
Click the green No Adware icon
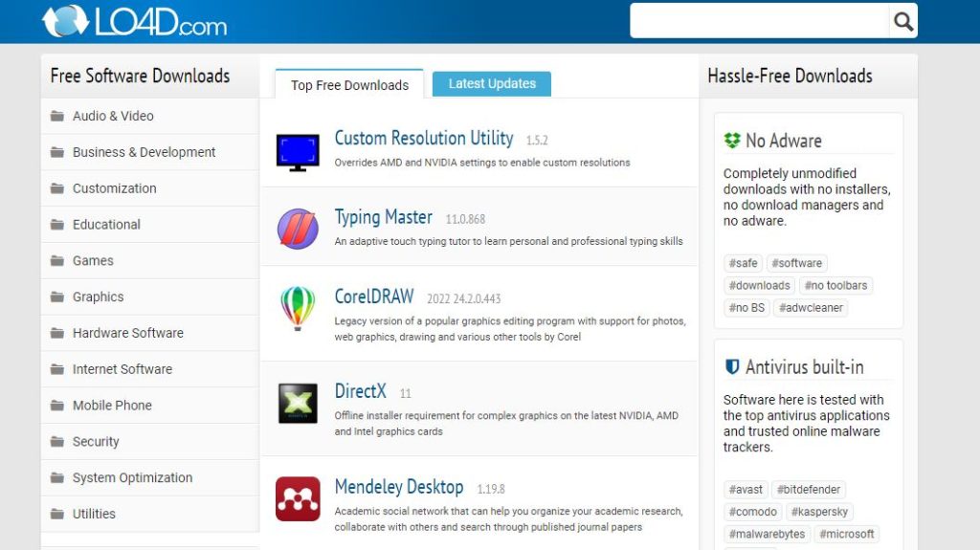[732, 141]
